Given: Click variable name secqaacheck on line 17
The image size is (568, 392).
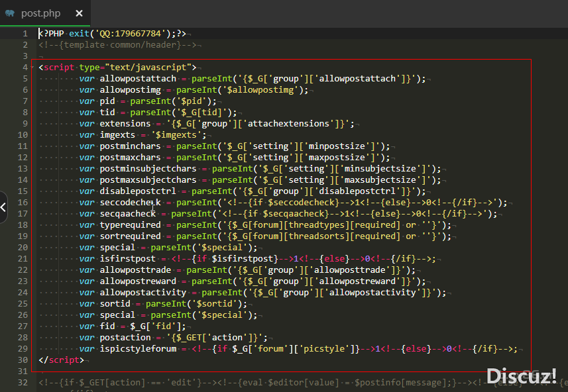Looking at the screenshot, I should (x=128, y=214).
